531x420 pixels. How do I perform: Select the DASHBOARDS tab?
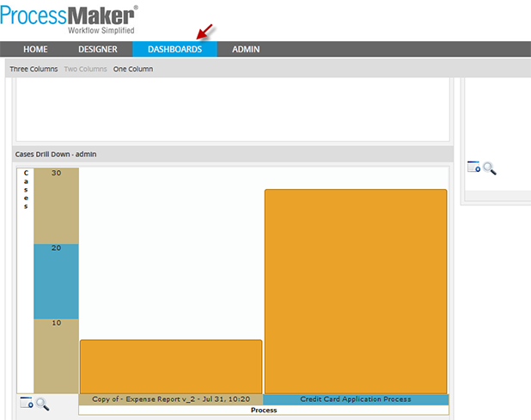pos(174,49)
